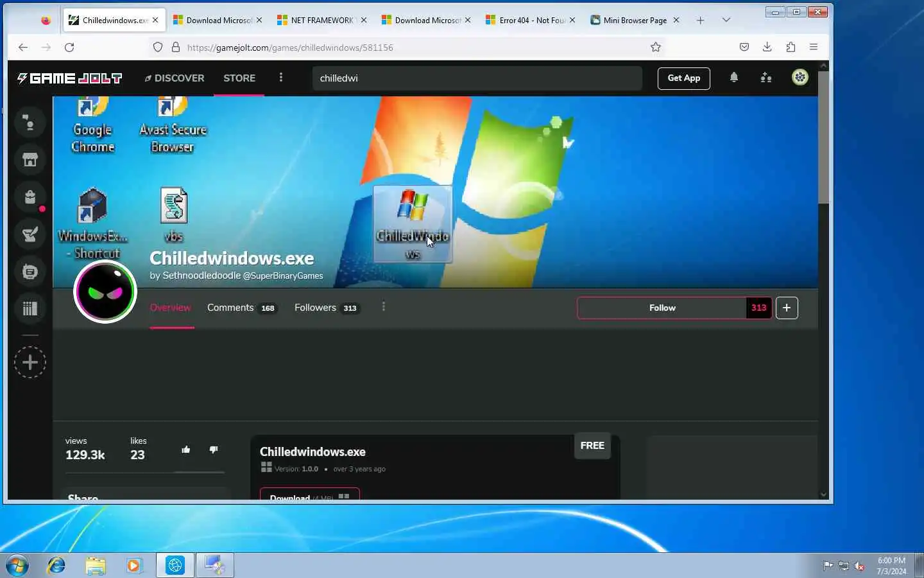Open the Followers 313 tab
Viewport: 924px width, 578px height.
pos(326,308)
